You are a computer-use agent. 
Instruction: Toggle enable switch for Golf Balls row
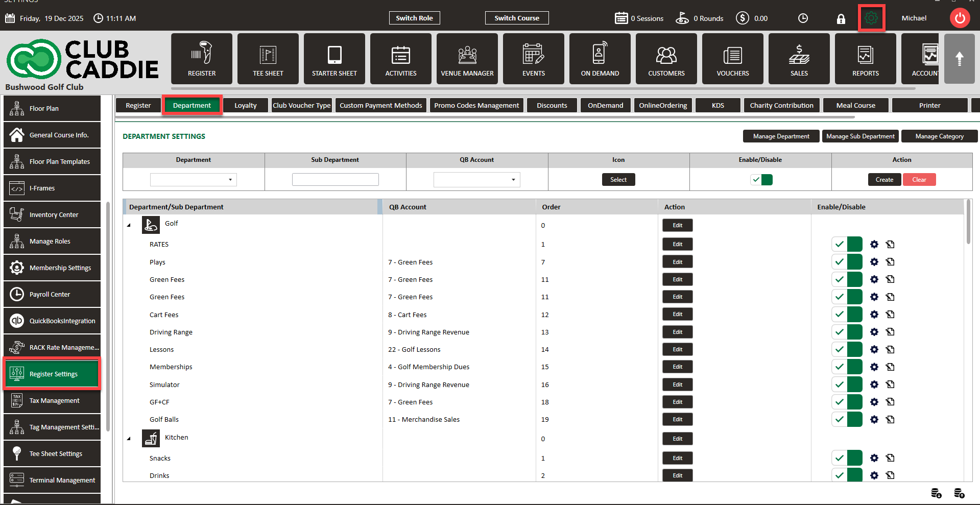point(846,420)
